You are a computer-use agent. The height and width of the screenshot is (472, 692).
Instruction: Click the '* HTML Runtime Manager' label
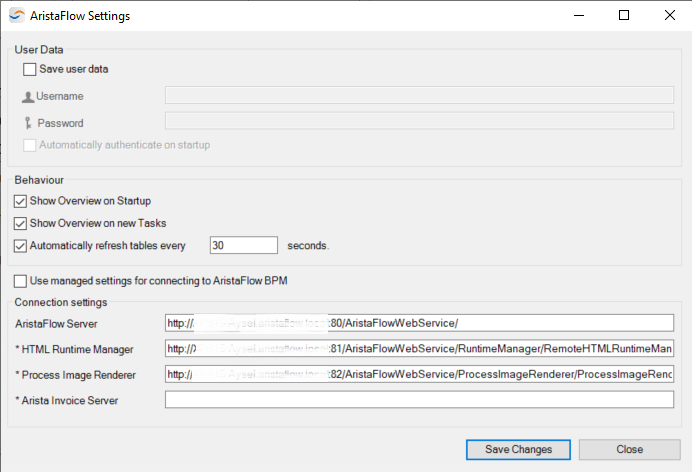pos(74,349)
